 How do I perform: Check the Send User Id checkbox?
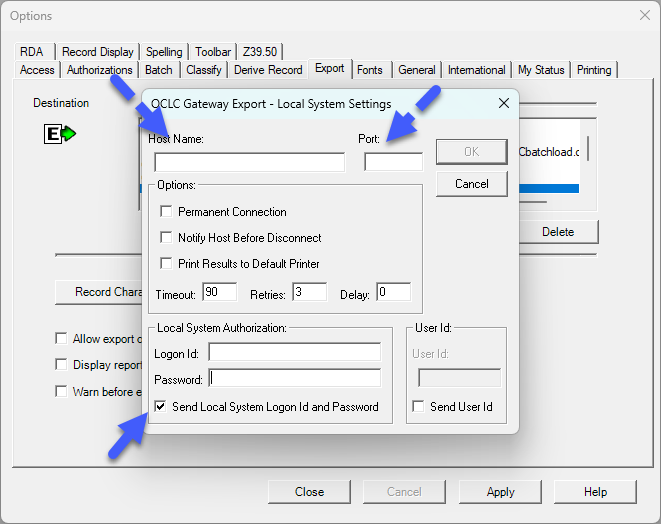(x=418, y=406)
